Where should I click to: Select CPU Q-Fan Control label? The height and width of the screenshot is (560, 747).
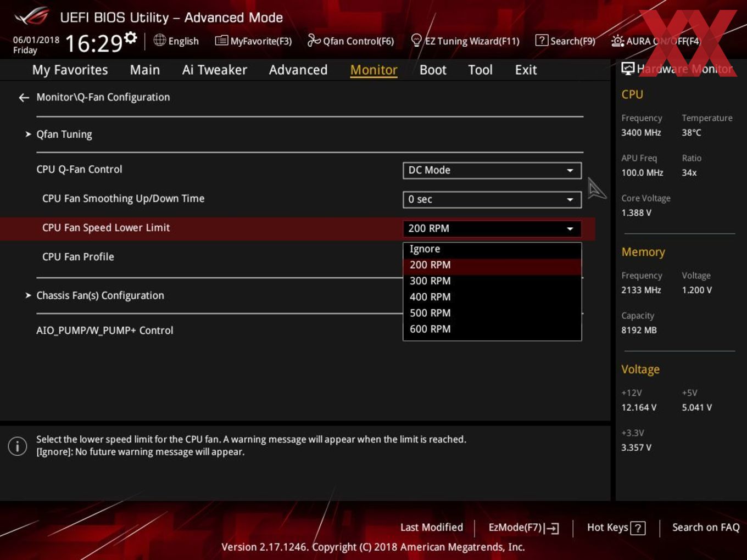click(79, 170)
